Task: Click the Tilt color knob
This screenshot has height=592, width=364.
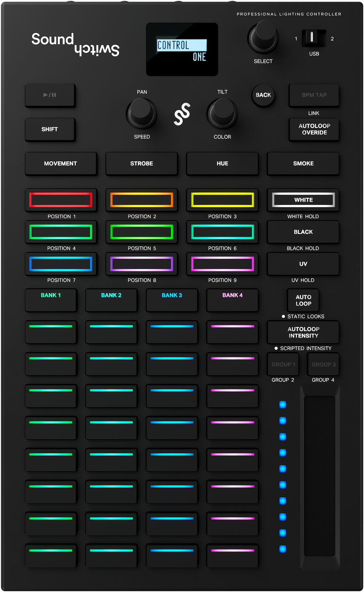Action: (x=222, y=114)
